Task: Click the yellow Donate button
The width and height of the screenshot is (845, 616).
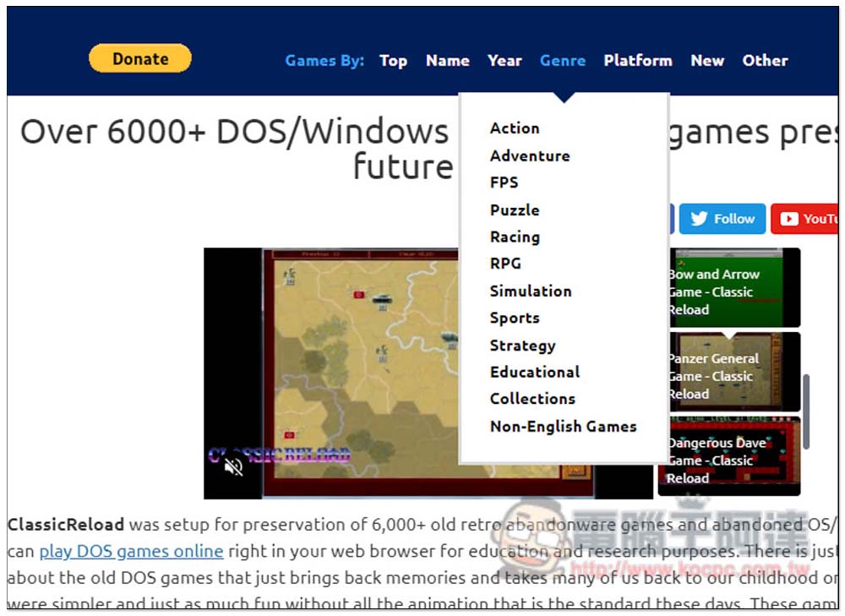Action: pyautogui.click(x=140, y=58)
